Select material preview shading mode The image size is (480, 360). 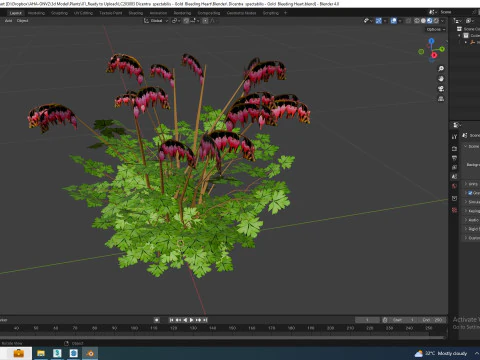[430, 21]
